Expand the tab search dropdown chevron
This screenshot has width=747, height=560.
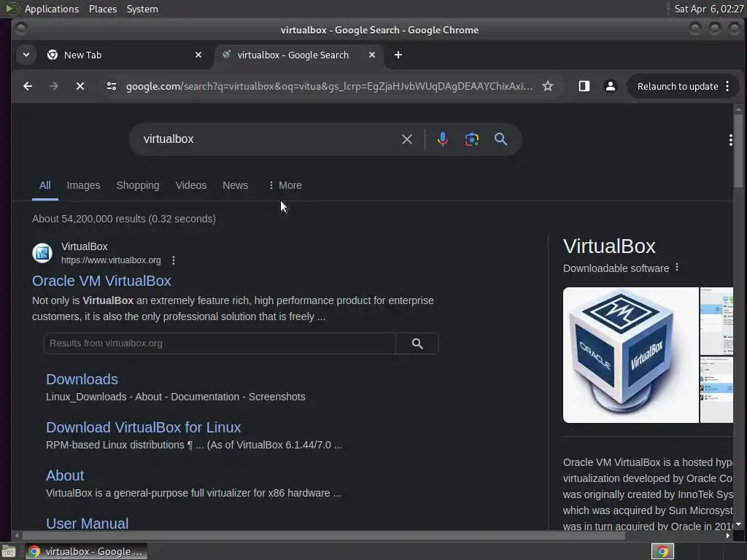(26, 55)
